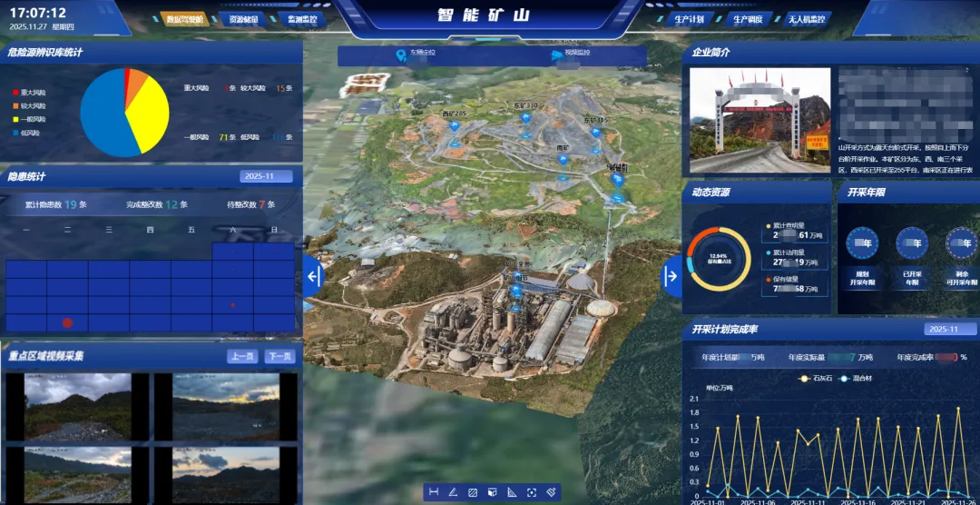Click 待整改数 7 条 statistic
The width and height of the screenshot is (980, 505).
(x=251, y=204)
